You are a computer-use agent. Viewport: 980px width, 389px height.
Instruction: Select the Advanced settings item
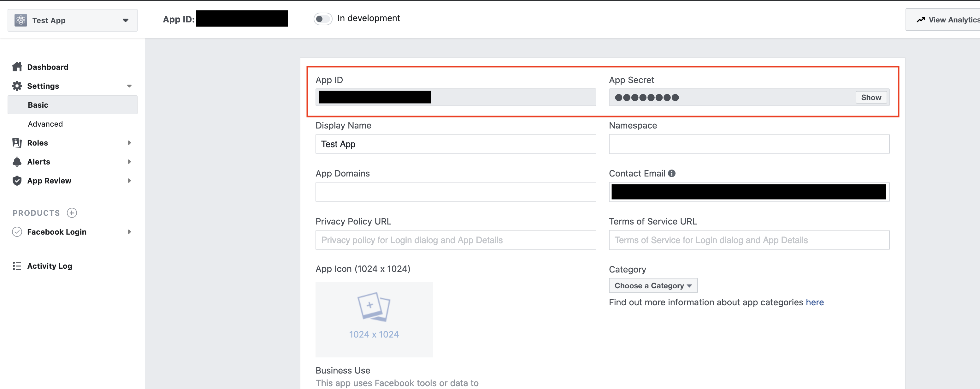45,124
